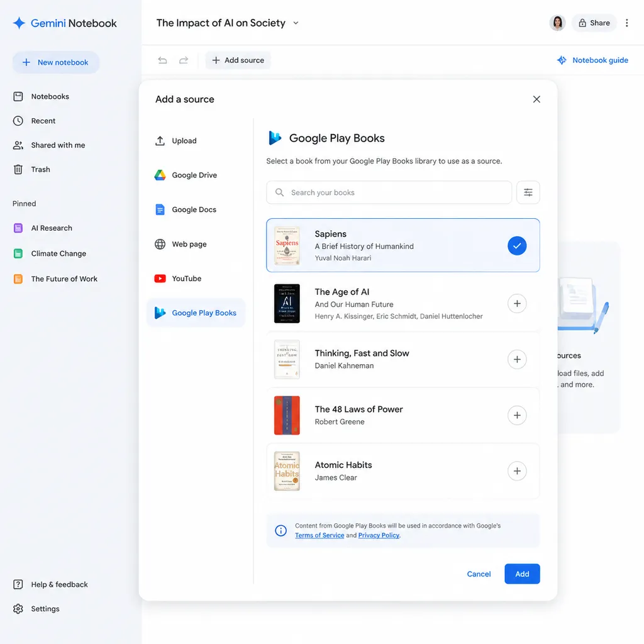Select the Web page source tab
The image size is (644, 644).
coord(196,244)
